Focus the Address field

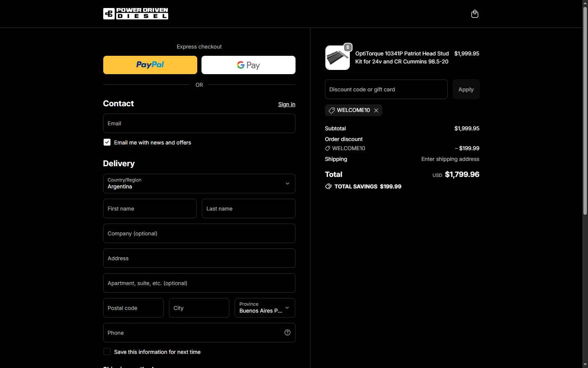pyautogui.click(x=199, y=258)
